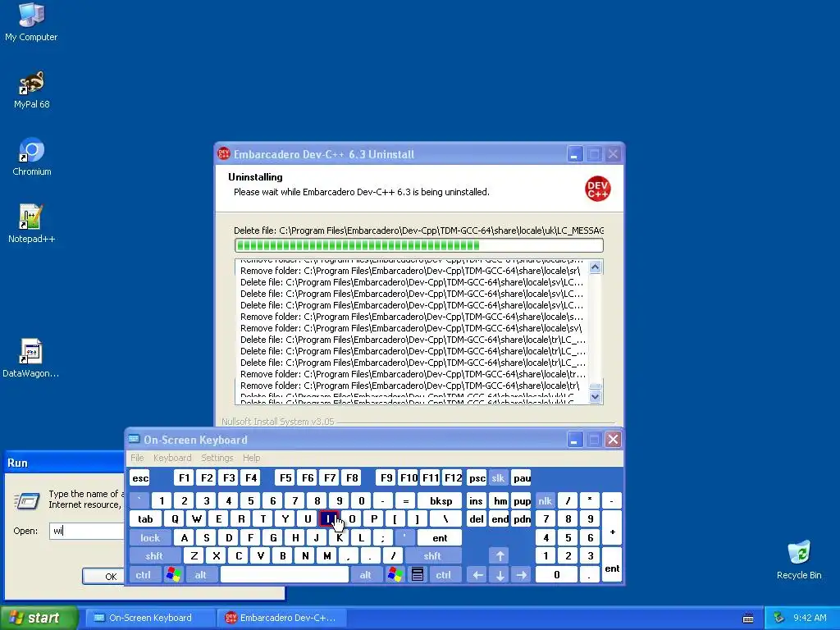Click the numpad ent key

[612, 565]
